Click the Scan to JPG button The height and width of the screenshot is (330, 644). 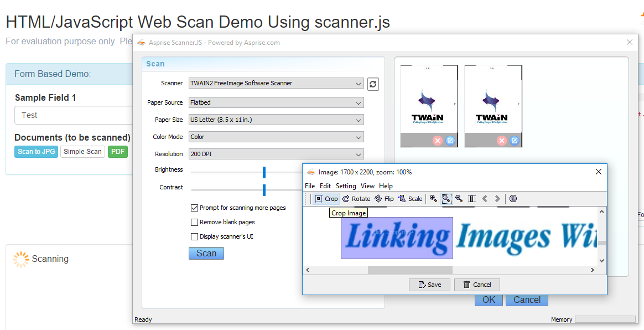[x=37, y=152]
